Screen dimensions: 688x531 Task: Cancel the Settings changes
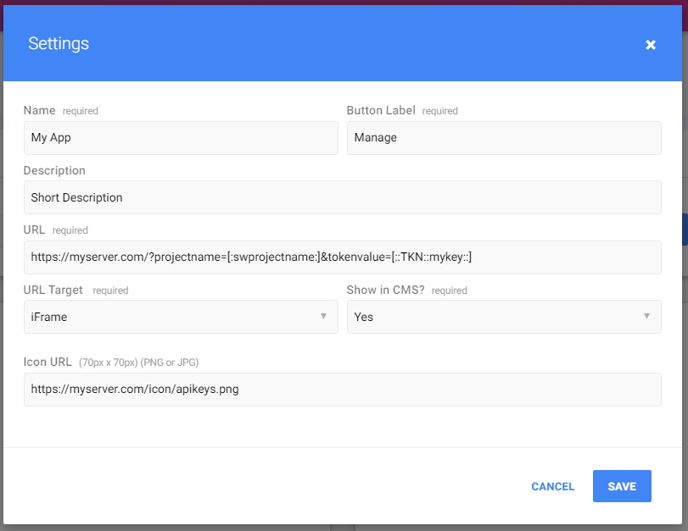click(552, 486)
